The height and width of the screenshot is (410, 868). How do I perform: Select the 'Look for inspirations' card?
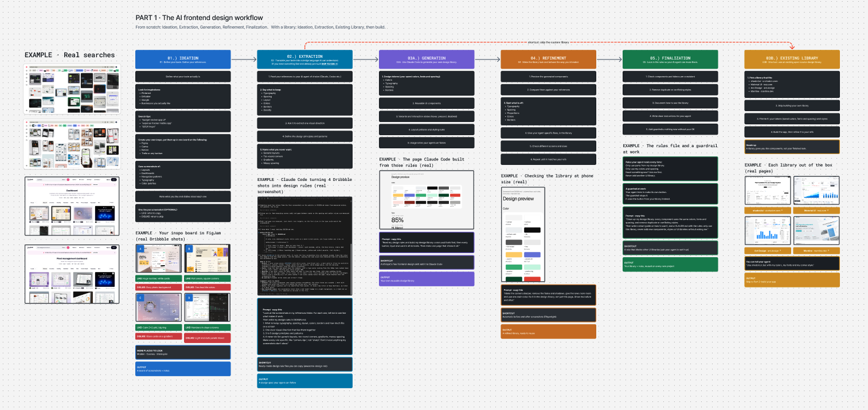(x=183, y=96)
